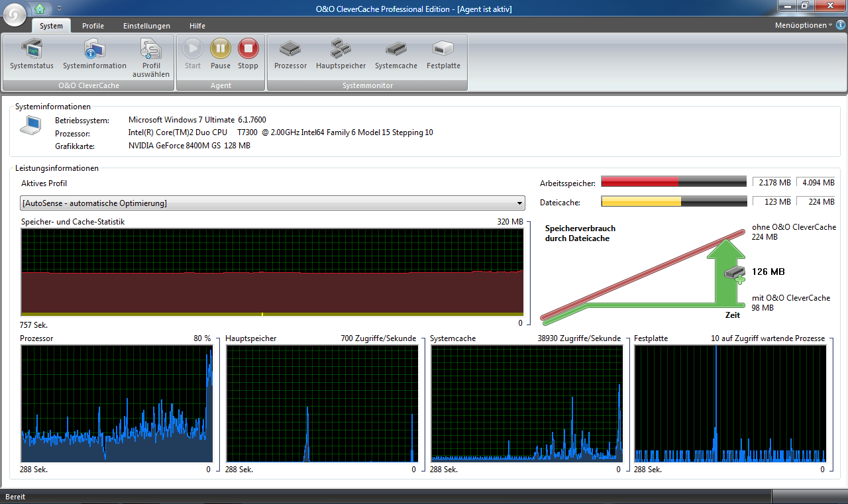Open the Hauptspeicher monitor

[341, 54]
